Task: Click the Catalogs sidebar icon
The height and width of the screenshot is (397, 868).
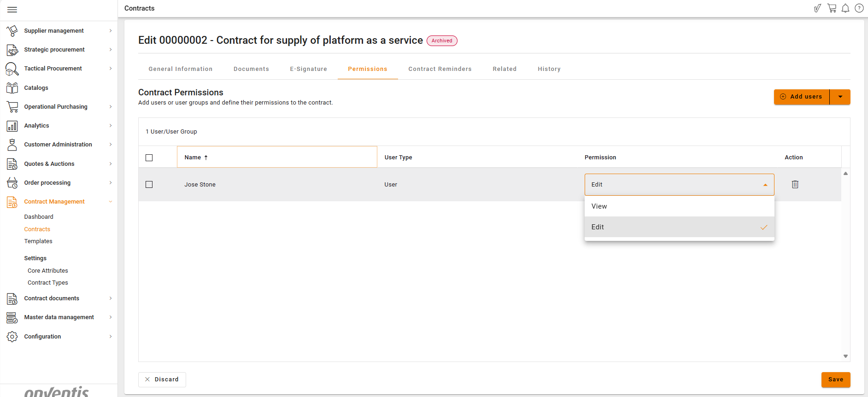Action: point(12,88)
